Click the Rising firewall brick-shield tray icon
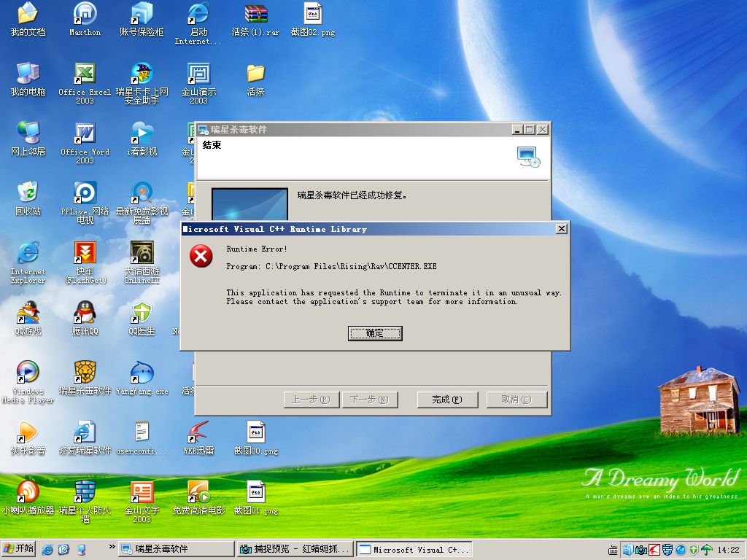Viewport: 747px width, 560px height. [x=667, y=550]
